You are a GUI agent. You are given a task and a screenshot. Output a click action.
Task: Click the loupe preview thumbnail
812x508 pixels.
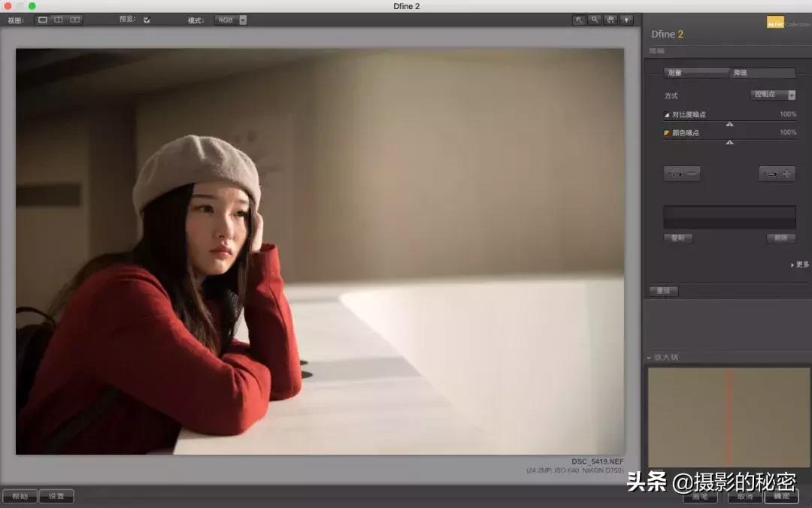point(729,417)
